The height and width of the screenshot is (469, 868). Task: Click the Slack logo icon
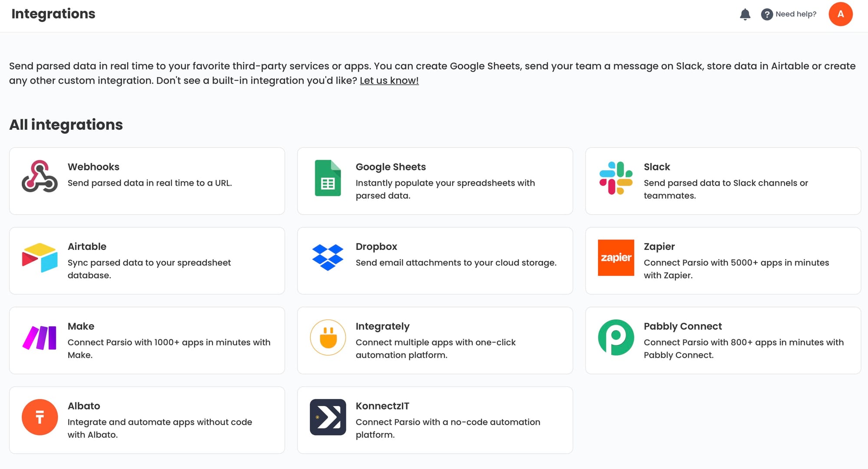pos(616,178)
